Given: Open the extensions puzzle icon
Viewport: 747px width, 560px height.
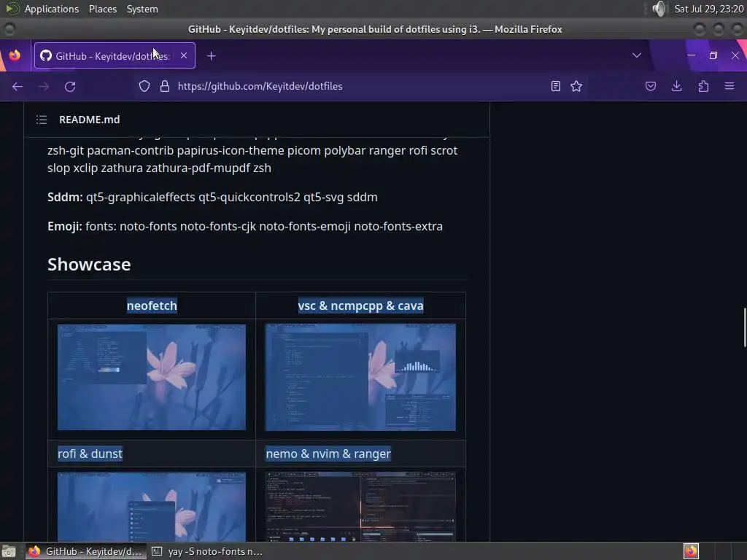Looking at the screenshot, I should coord(703,86).
